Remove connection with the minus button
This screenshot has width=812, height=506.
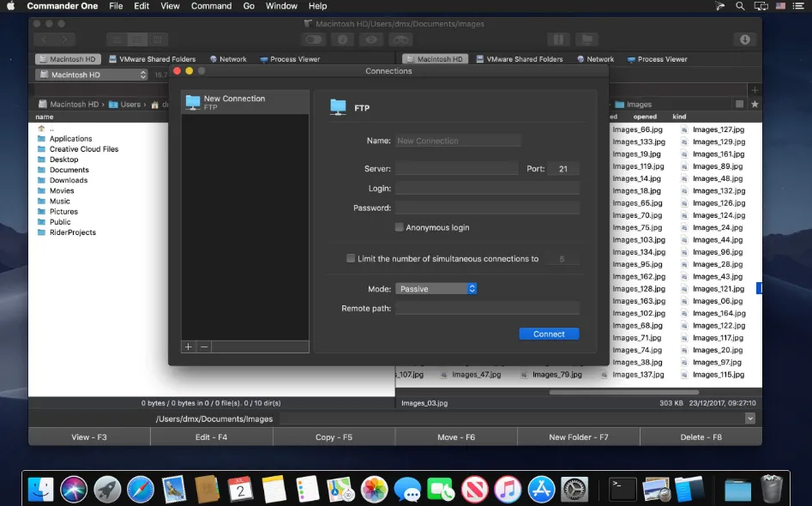pyautogui.click(x=204, y=346)
